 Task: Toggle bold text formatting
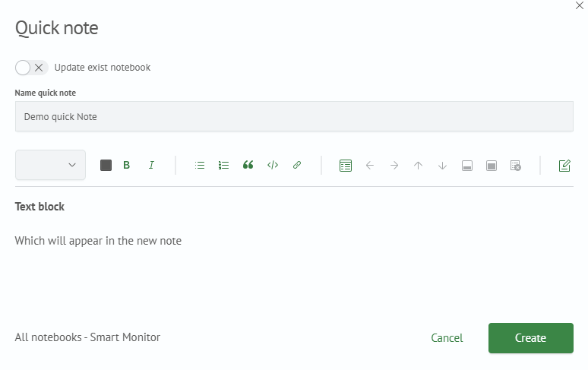[x=126, y=165]
